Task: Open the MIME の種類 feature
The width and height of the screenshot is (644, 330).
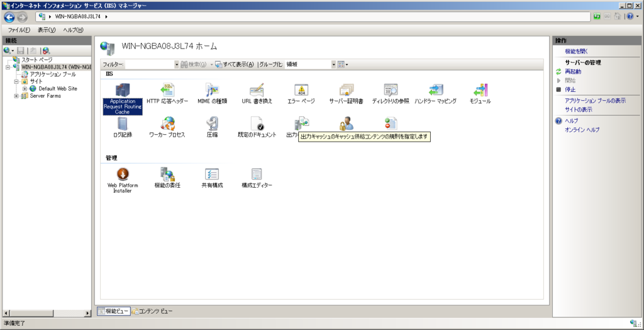Action: click(212, 91)
